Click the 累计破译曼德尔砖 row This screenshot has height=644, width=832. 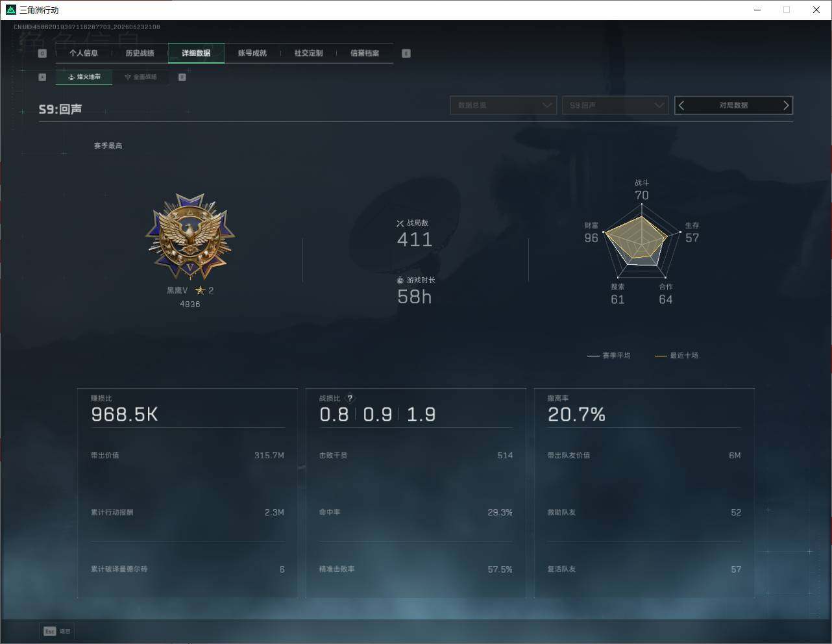click(x=188, y=569)
